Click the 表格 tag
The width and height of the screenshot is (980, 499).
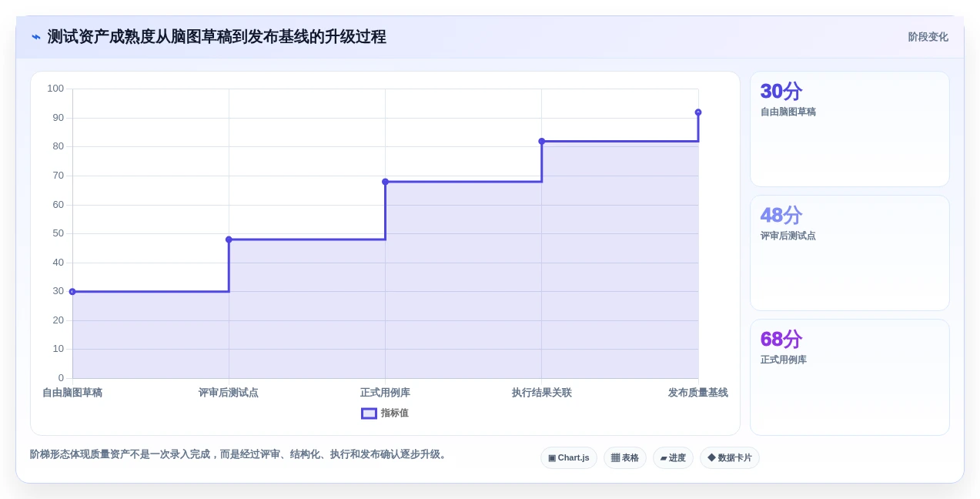[x=625, y=457]
